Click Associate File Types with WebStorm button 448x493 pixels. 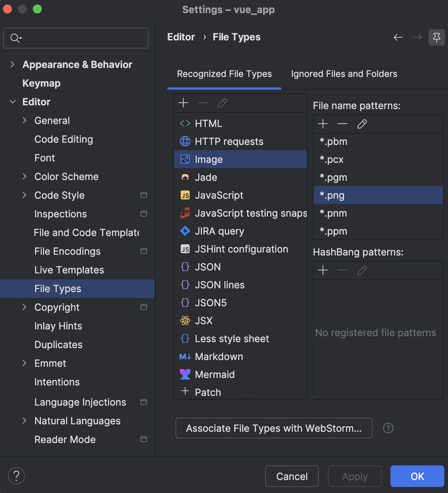(x=274, y=428)
